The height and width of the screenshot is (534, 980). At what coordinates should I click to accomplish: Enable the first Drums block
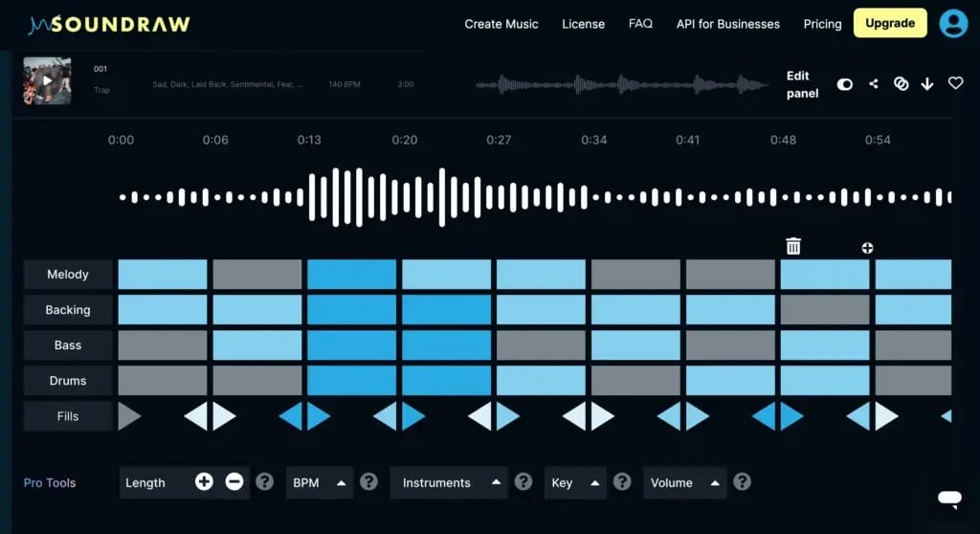163,381
